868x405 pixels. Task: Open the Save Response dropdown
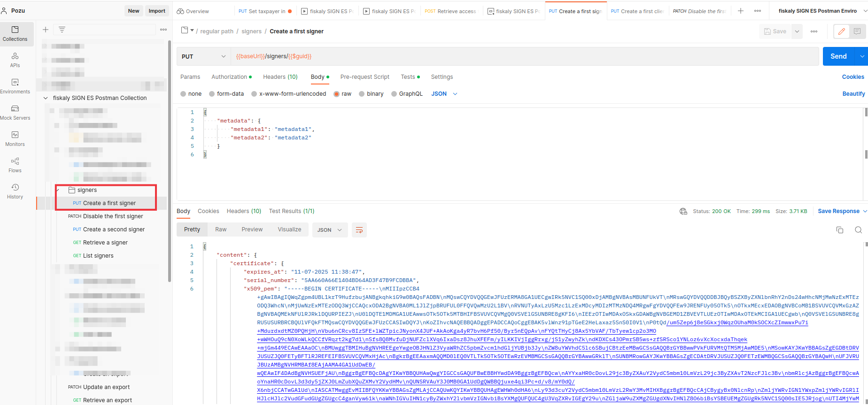(842, 211)
